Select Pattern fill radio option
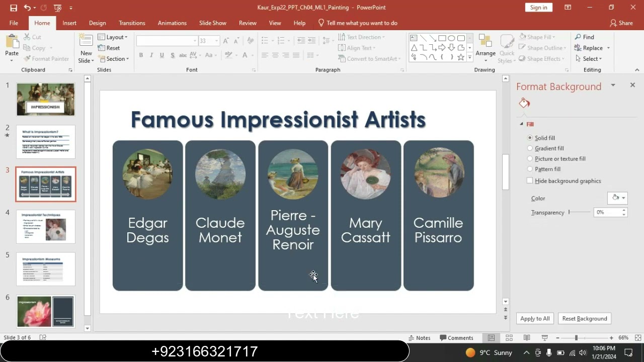 [x=544, y=169]
